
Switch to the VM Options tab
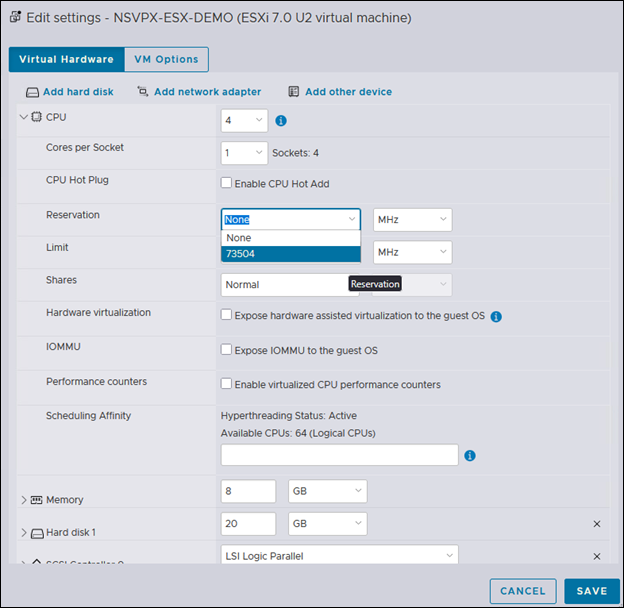point(166,59)
